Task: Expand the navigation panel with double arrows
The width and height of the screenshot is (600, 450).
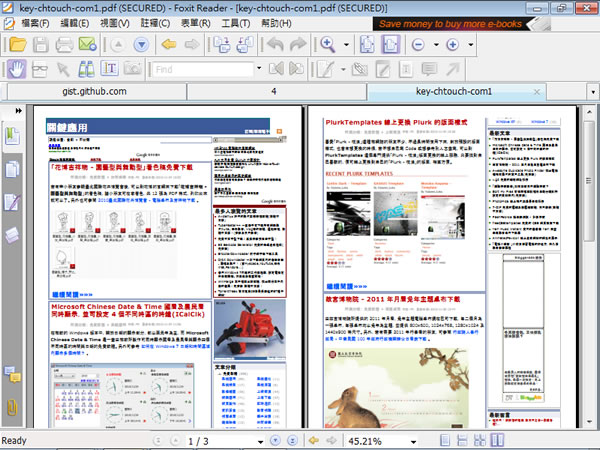Action: pyautogui.click(x=18, y=111)
